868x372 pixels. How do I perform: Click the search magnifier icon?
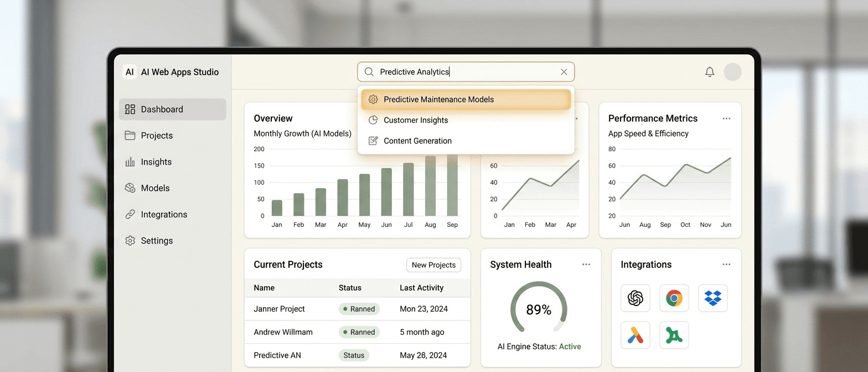[x=369, y=72]
